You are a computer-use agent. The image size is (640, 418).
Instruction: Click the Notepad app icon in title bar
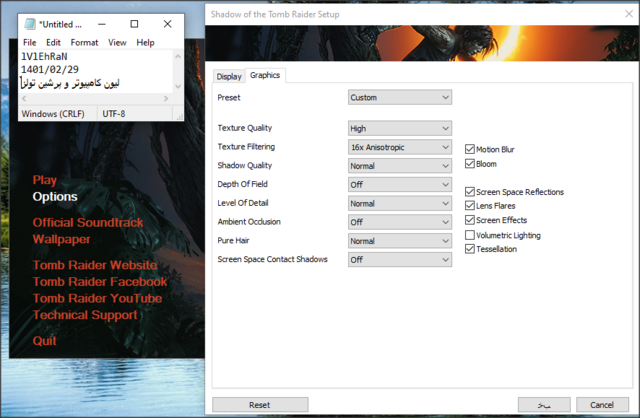pyautogui.click(x=28, y=23)
